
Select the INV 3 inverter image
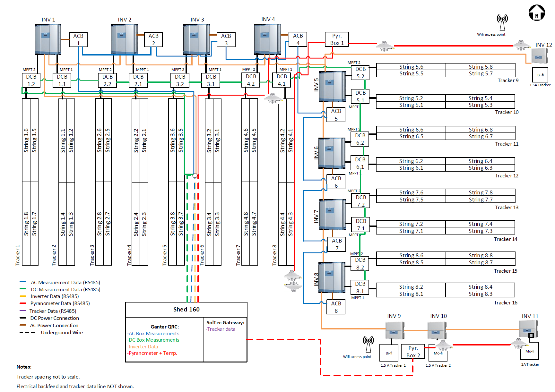196,39
